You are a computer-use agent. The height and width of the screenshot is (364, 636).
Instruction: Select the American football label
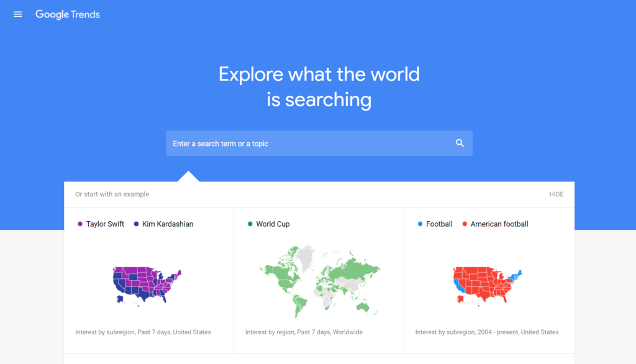[499, 224]
